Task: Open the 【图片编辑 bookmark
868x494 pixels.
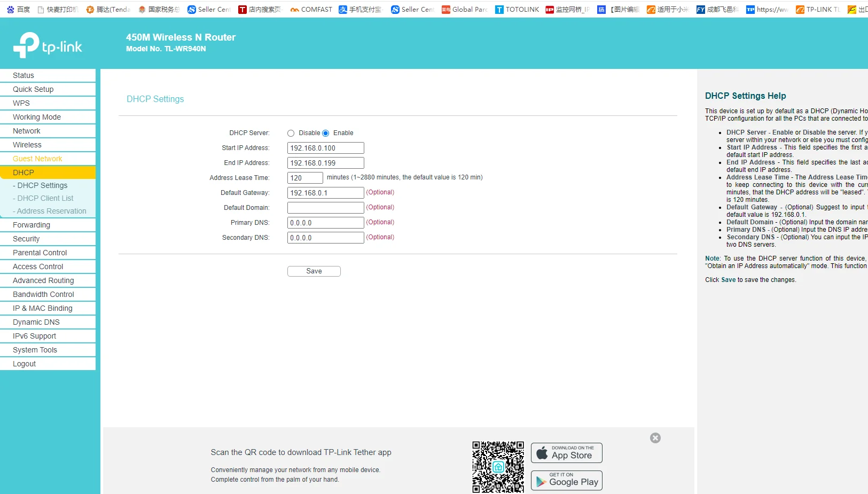Action: click(x=618, y=10)
